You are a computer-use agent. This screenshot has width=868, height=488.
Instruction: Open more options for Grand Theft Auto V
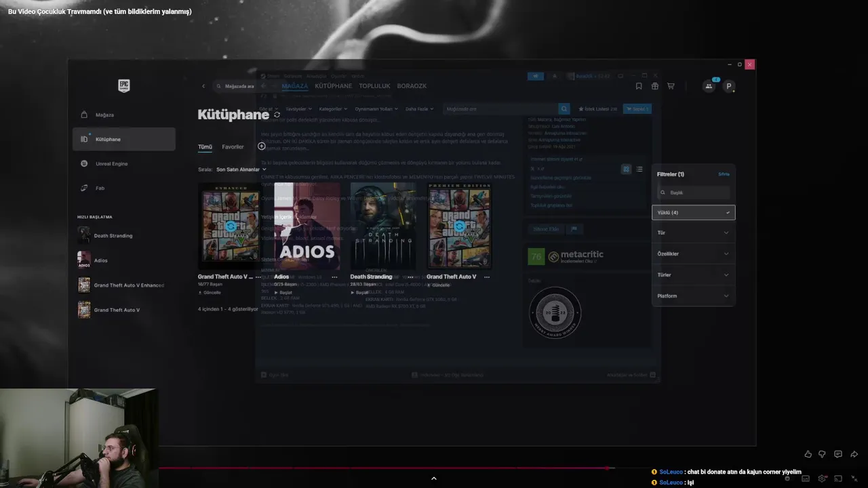click(487, 277)
